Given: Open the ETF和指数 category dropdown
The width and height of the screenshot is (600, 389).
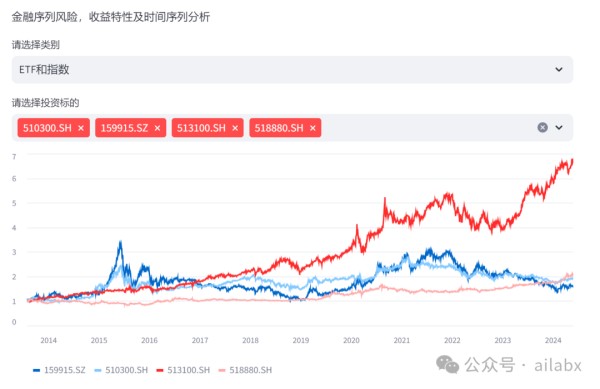Looking at the screenshot, I should pyautogui.click(x=292, y=70).
